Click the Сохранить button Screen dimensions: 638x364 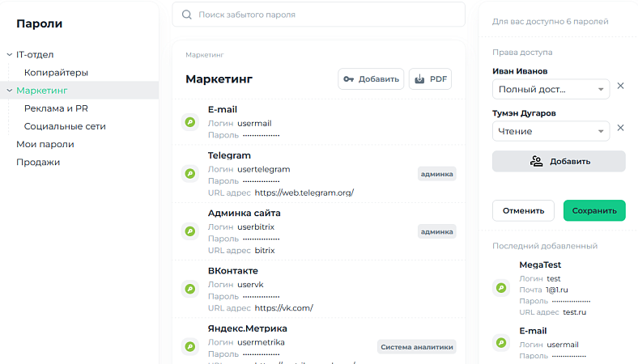point(594,210)
